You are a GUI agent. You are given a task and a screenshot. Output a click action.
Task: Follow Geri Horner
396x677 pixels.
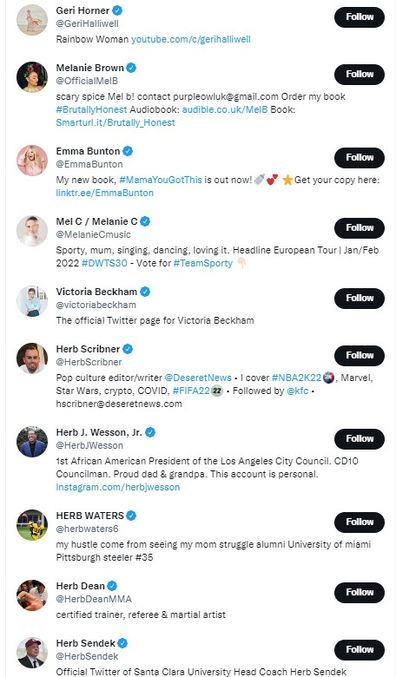click(359, 17)
